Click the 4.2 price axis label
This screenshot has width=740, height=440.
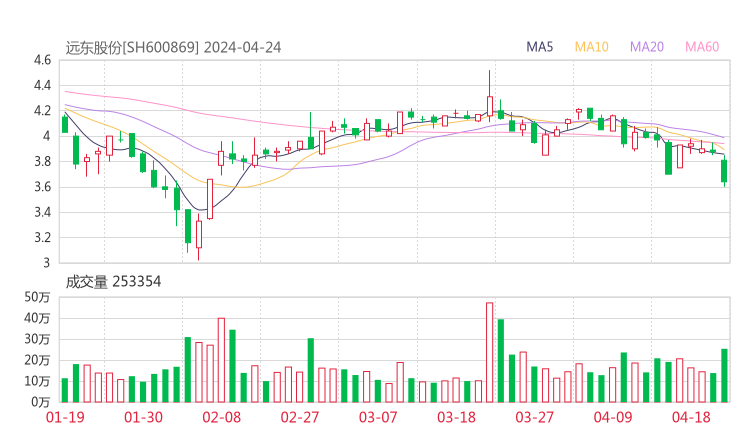pos(42,111)
